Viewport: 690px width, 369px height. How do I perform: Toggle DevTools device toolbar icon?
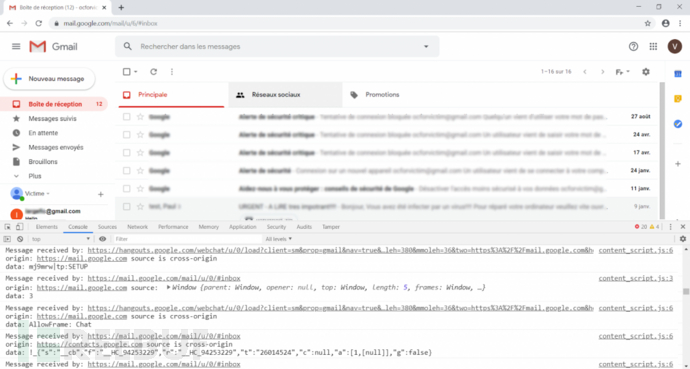click(x=19, y=227)
